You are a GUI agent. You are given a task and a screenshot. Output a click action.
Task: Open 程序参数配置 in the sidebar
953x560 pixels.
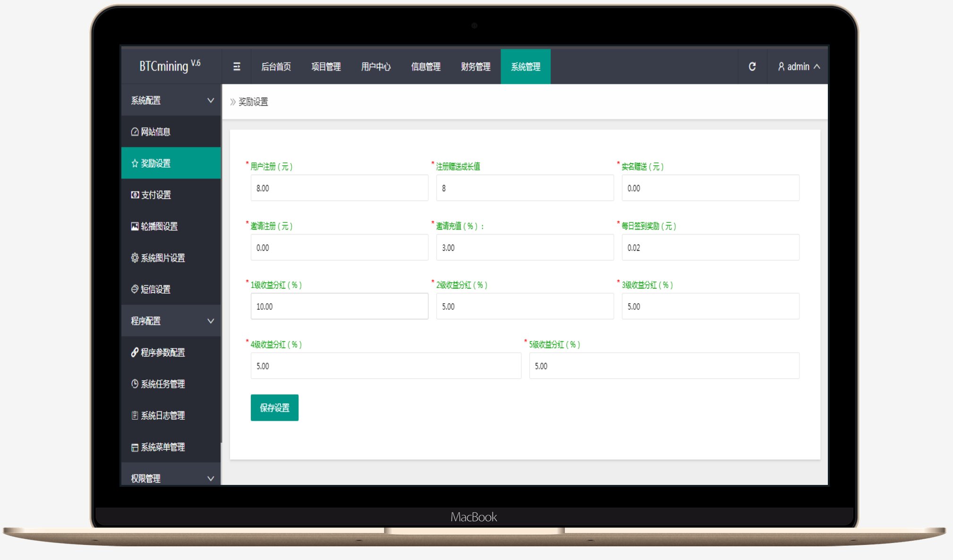click(x=171, y=352)
